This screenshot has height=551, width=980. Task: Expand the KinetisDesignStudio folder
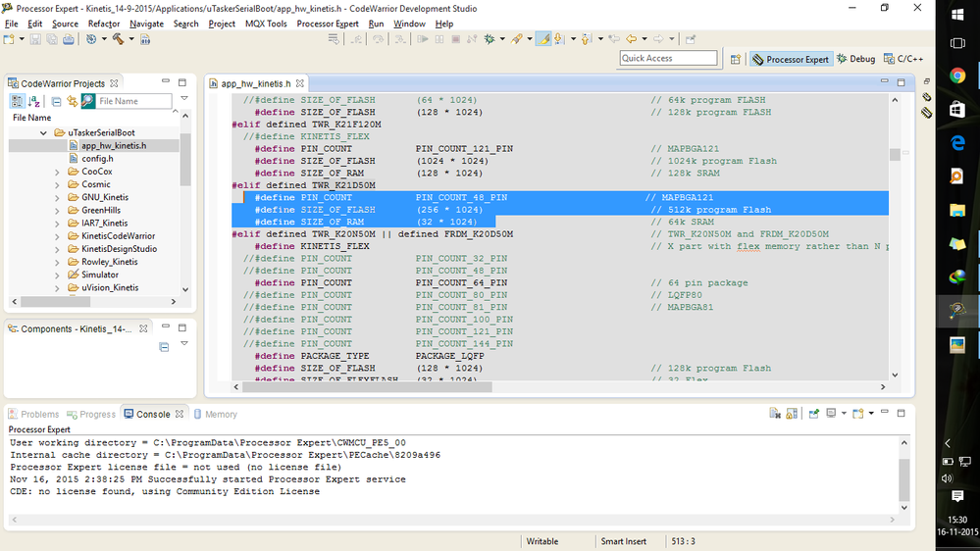57,249
